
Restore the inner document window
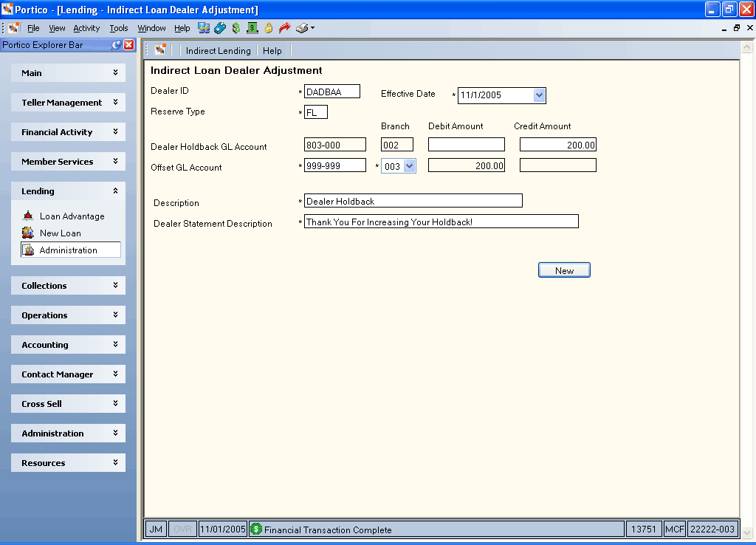tap(736, 28)
